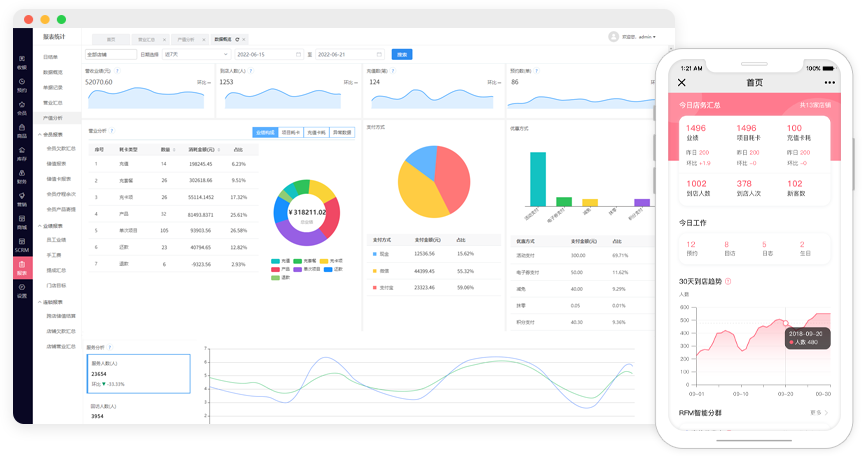This screenshot has height=456, width=862.
Task: Open the 近7天 date range dropdown
Action: (195, 54)
